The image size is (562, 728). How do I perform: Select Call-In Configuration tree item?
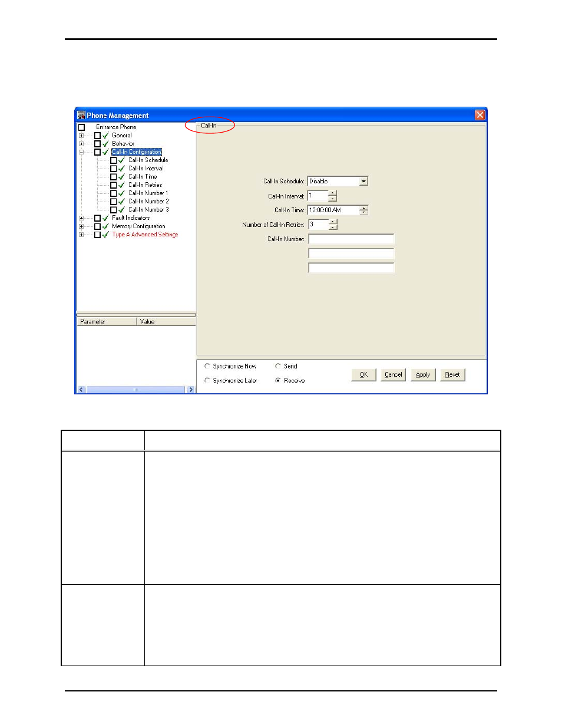pyautogui.click(x=137, y=152)
